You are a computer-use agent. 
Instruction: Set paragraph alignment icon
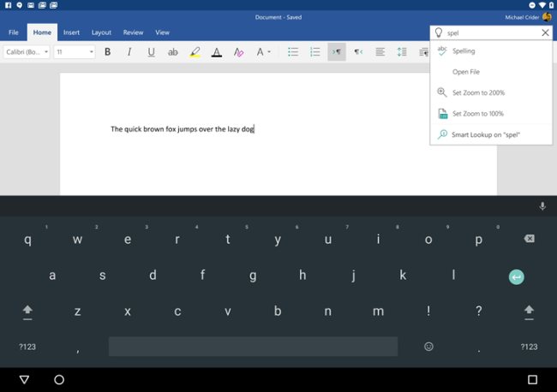pyautogui.click(x=380, y=52)
